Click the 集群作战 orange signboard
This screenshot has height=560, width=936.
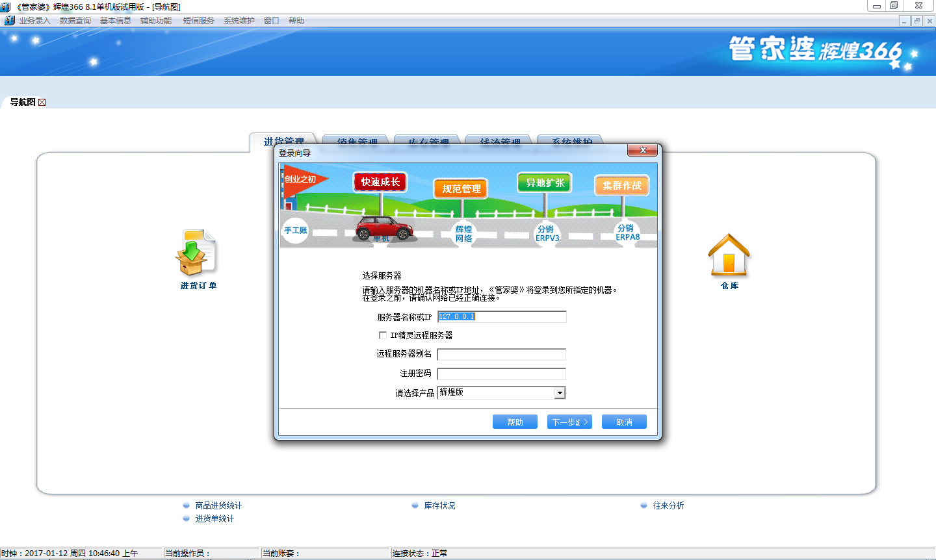click(x=622, y=186)
